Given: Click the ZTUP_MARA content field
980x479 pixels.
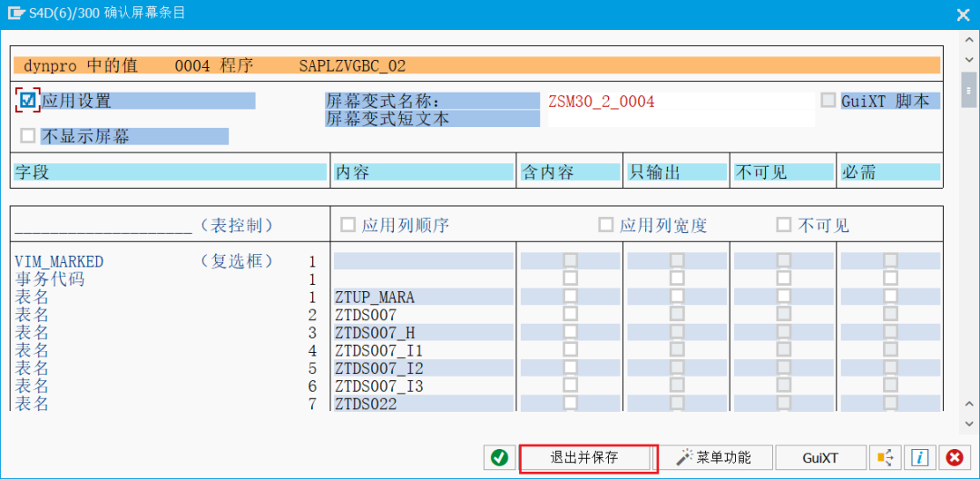Looking at the screenshot, I should [424, 297].
